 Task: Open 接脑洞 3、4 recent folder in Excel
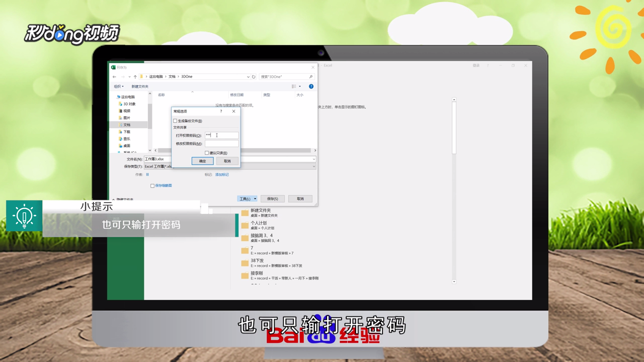pos(262,238)
